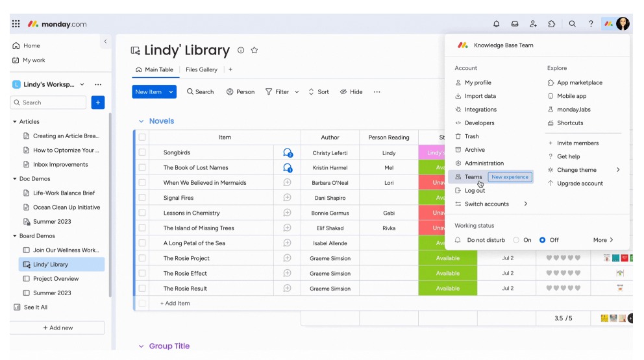Open the conversation bubble for Songbirds
Viewport: 644px width, 360px height.
[288, 153]
